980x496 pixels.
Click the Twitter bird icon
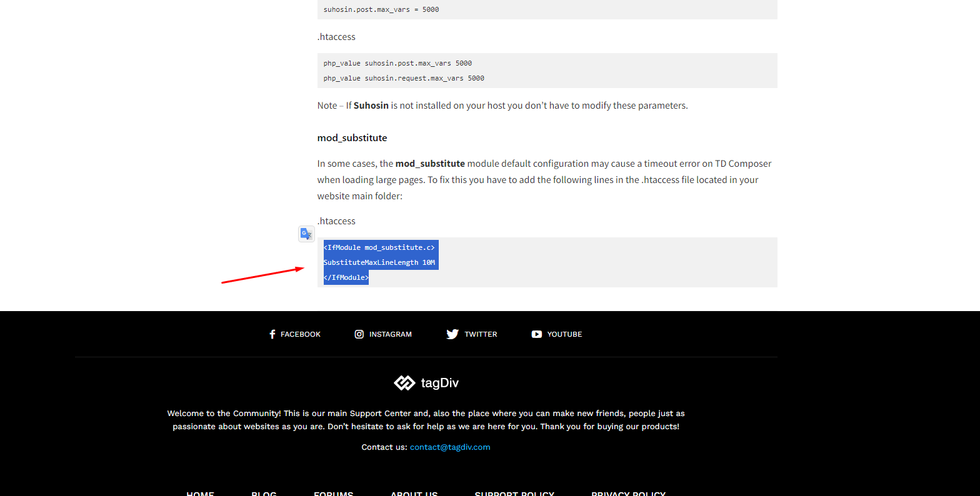tap(452, 334)
